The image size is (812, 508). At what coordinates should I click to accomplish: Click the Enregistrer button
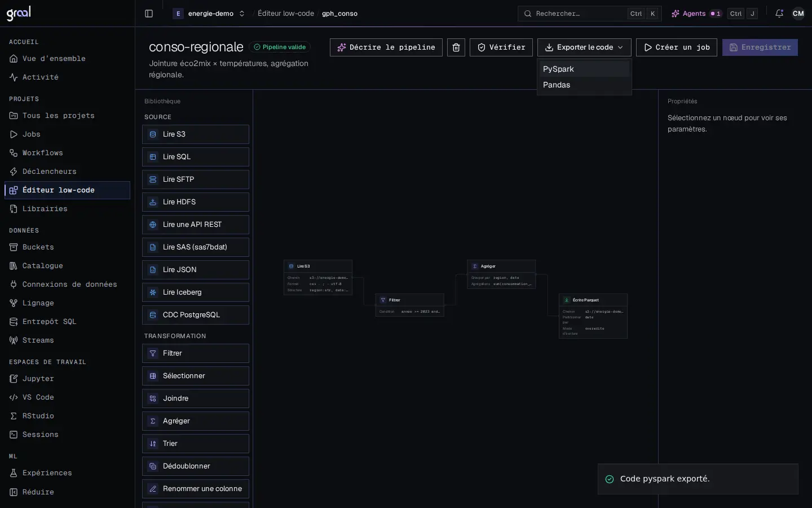pos(760,47)
